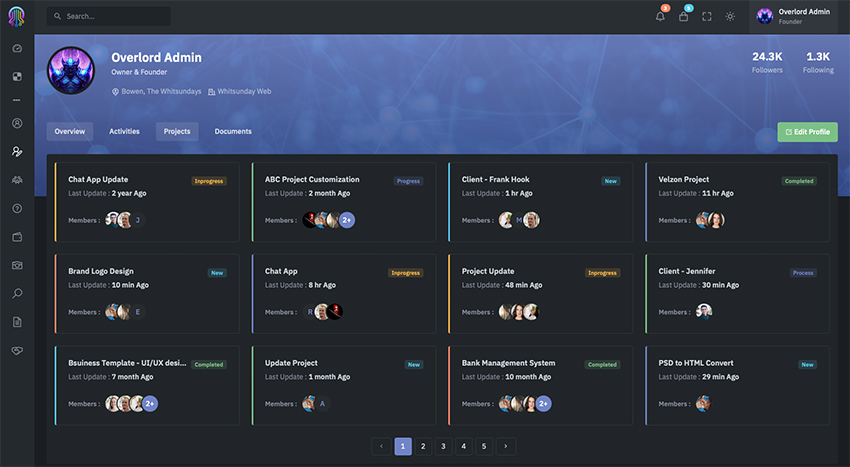Open the Overlord Admin user menu
The height and width of the screenshot is (467, 850).
(794, 16)
